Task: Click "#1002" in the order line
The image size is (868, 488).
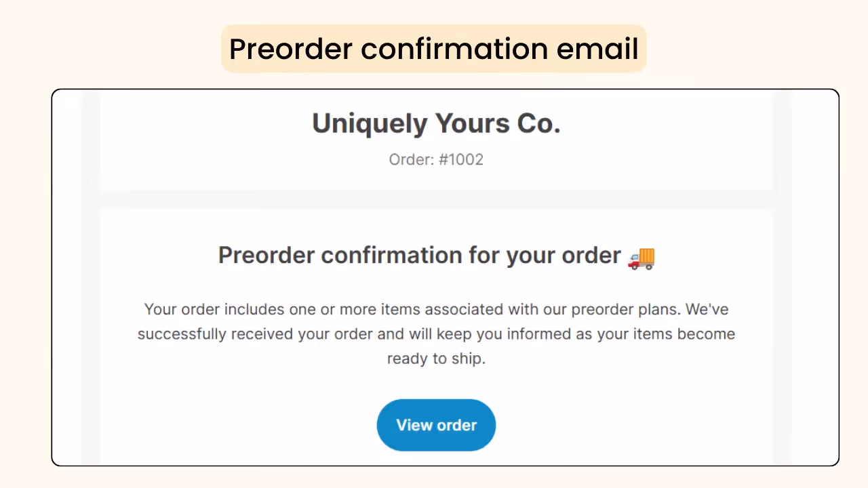Action: tap(461, 159)
